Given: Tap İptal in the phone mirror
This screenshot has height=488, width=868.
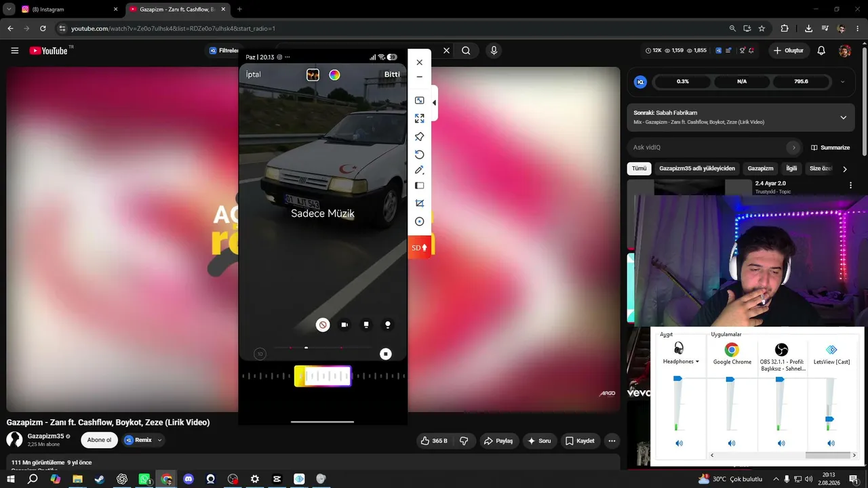Looking at the screenshot, I should [253, 75].
